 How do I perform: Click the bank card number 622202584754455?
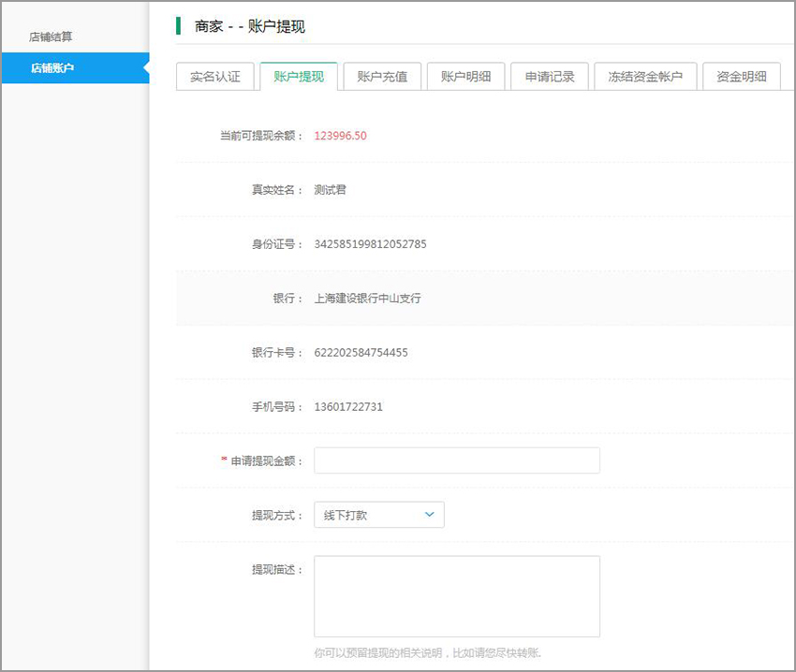click(x=361, y=353)
